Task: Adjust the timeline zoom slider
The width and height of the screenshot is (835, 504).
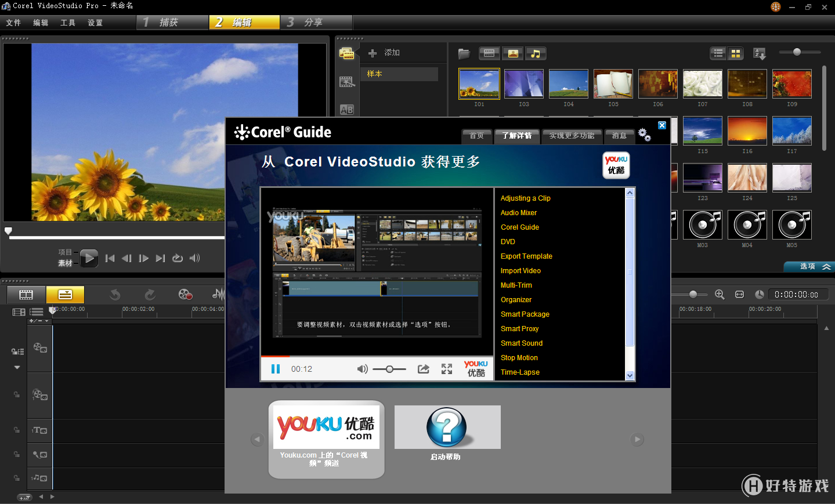Action: tap(693, 295)
